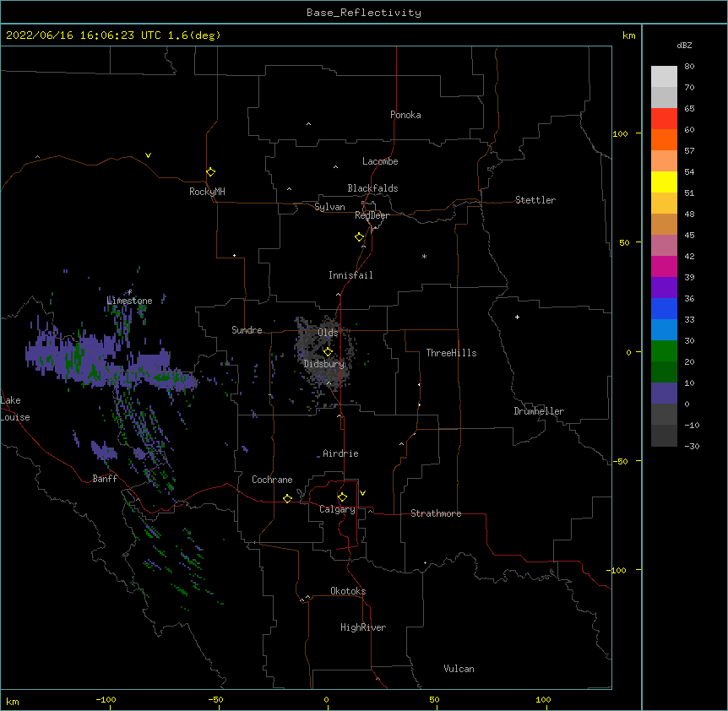Select the slate purple swatch between 10 and 0
Image resolution: width=728 pixels, height=711 pixels.
[x=664, y=393]
